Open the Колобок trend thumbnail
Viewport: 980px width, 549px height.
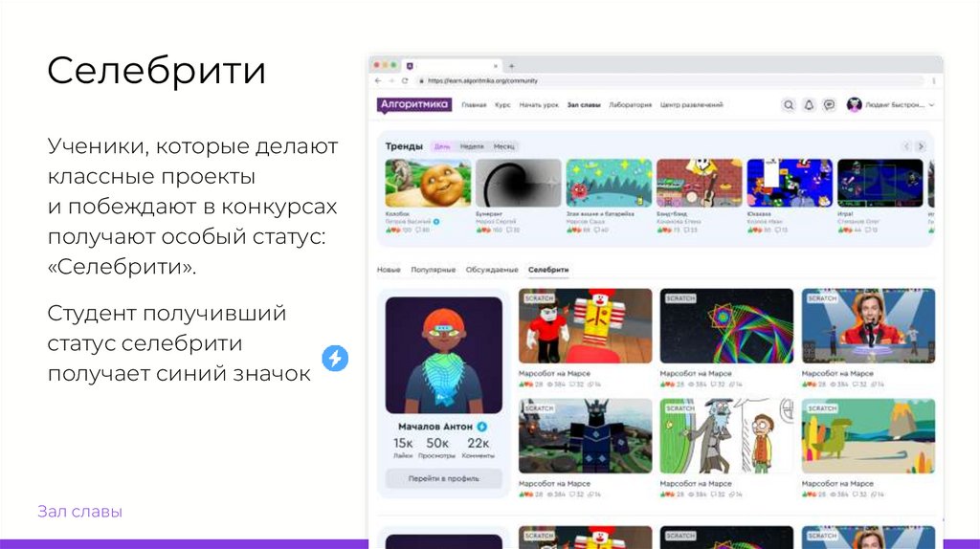[x=428, y=183]
